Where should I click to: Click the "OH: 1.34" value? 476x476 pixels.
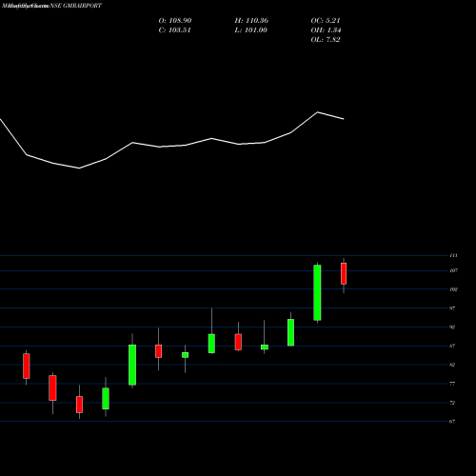point(326,30)
